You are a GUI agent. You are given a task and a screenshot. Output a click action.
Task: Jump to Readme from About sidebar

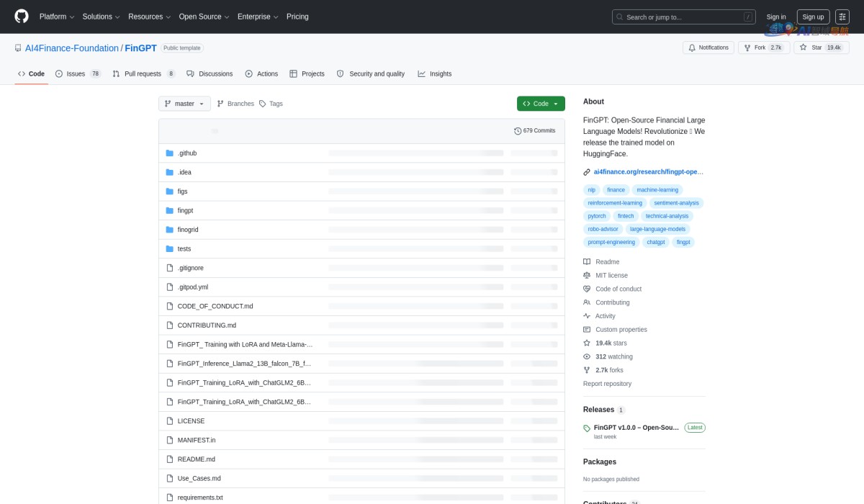607,262
